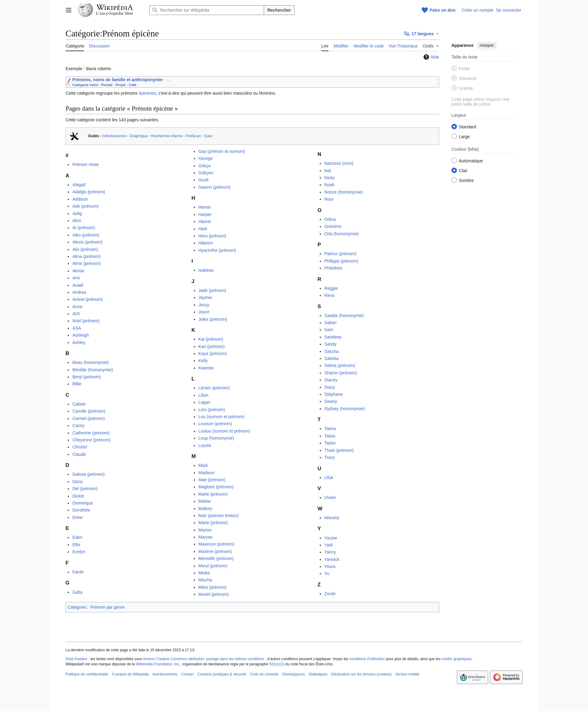Screen dimensions: 588x711
Task: Open the Camille (prénom) page link
Action: tap(89, 411)
